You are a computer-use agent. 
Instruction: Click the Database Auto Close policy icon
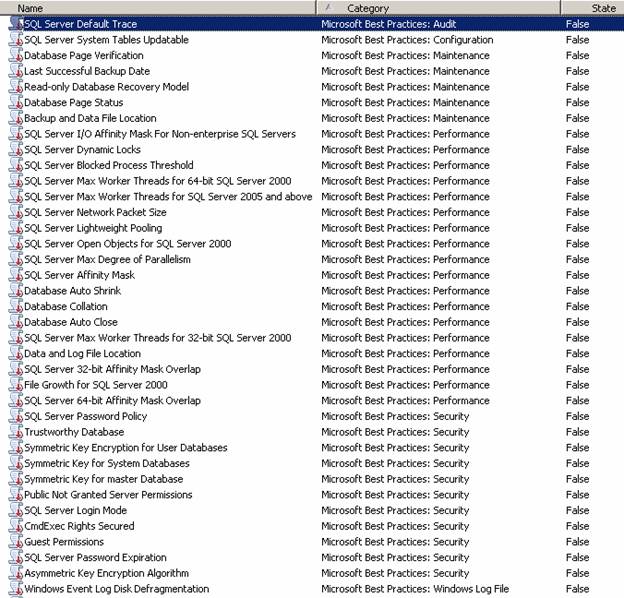tap(16, 322)
